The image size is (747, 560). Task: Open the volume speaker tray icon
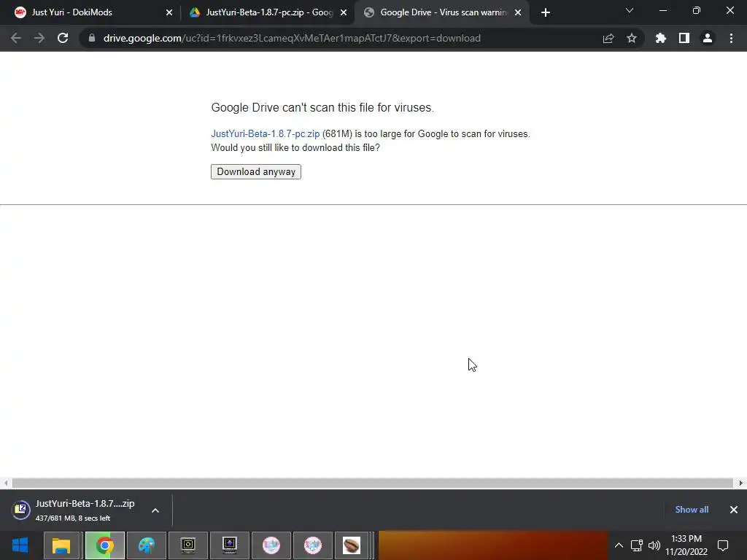654,545
